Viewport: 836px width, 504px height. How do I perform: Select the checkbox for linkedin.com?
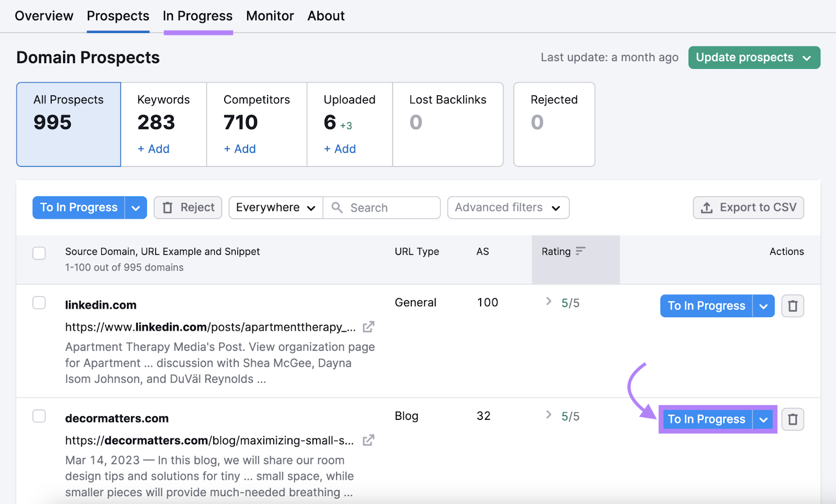pos(39,302)
